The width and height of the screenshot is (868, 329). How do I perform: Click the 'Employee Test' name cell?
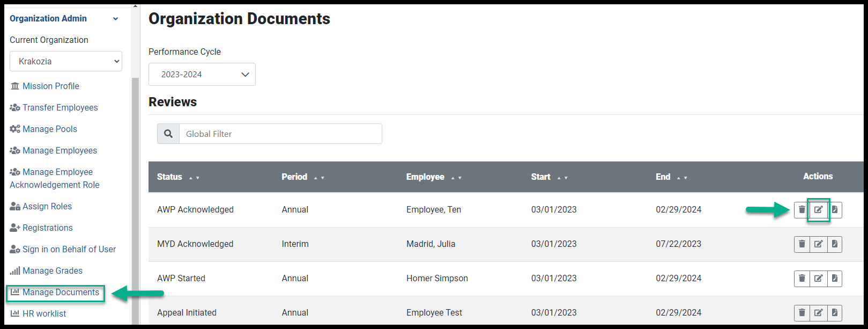434,313
